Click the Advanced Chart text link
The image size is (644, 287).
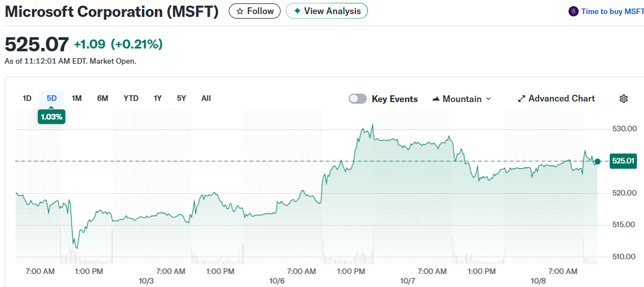(x=561, y=99)
